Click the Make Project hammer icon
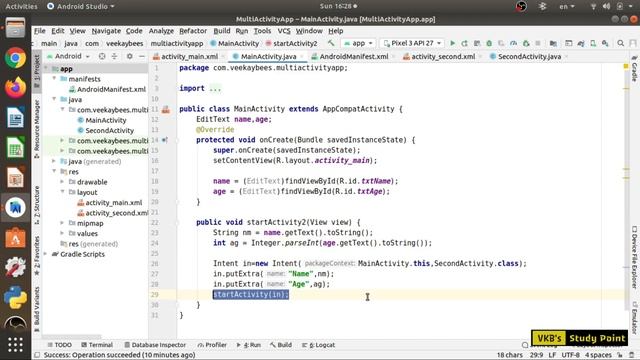 331,43
